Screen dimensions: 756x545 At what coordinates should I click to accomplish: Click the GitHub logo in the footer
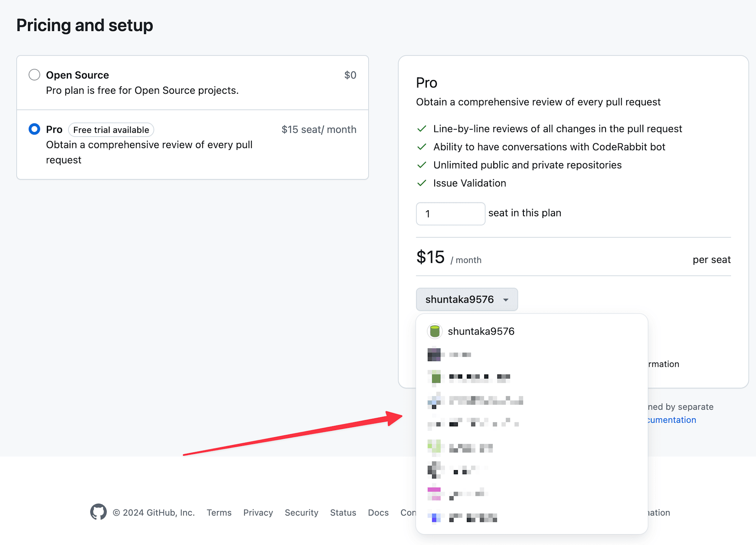pos(98,512)
